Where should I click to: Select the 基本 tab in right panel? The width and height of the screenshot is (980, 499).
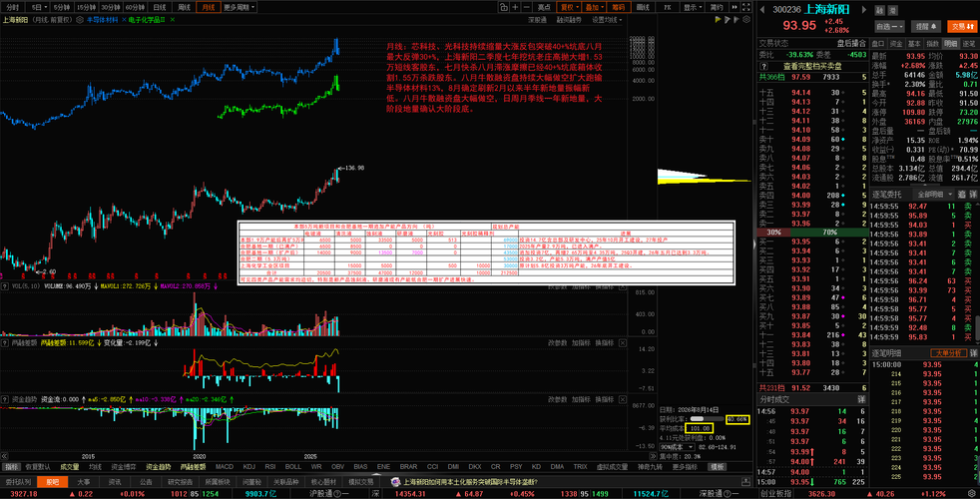[914, 43]
